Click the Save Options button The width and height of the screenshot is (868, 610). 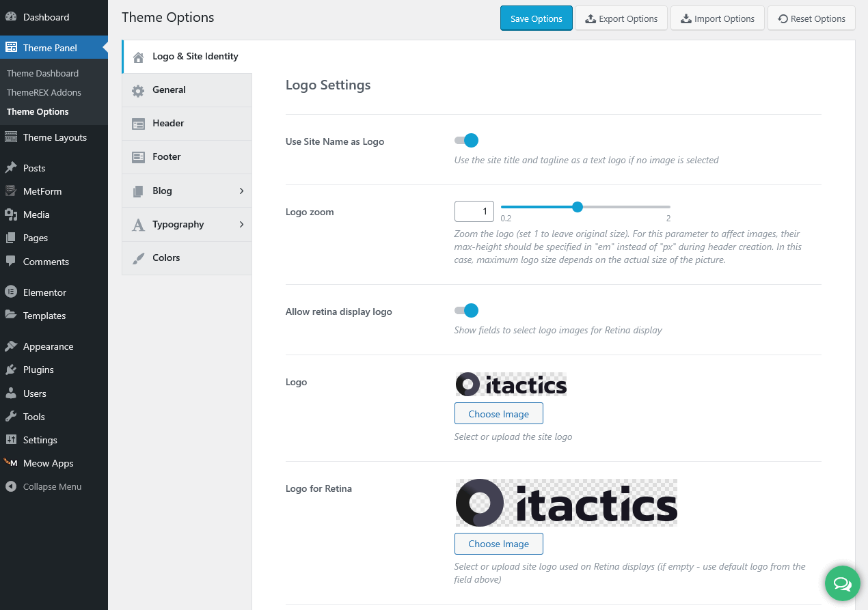(x=536, y=18)
